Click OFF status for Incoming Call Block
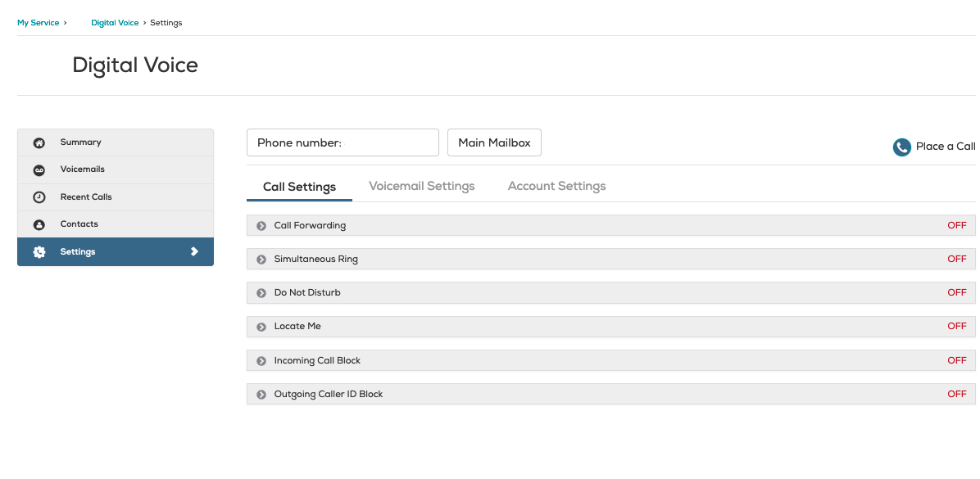 pos(957,360)
